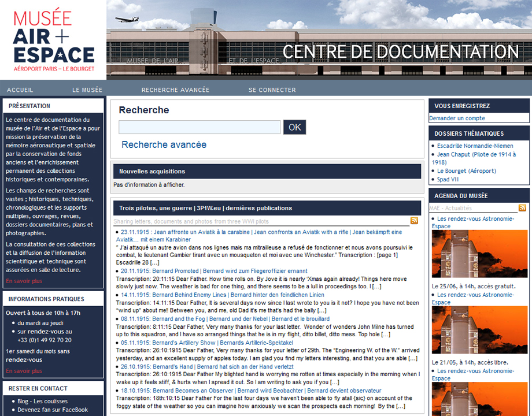
Task: Open the Blog - Les coulisses link
Action: 42,401
